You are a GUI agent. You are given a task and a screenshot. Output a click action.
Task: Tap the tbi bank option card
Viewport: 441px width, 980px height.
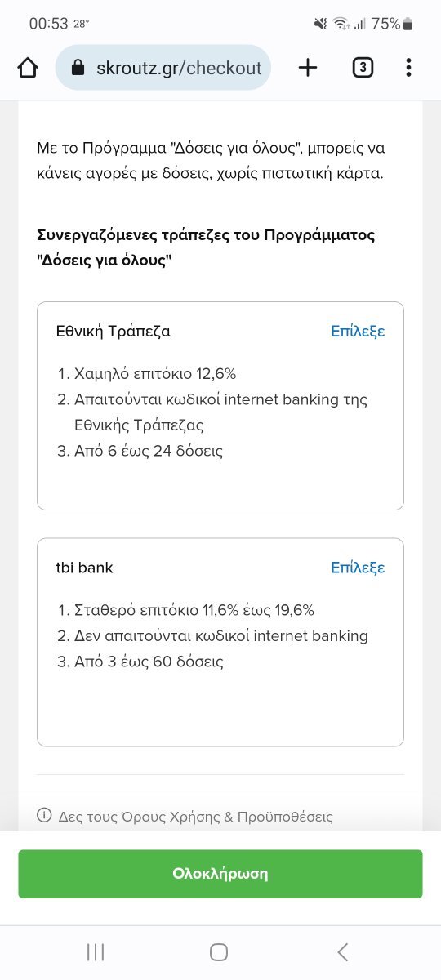tap(220, 642)
